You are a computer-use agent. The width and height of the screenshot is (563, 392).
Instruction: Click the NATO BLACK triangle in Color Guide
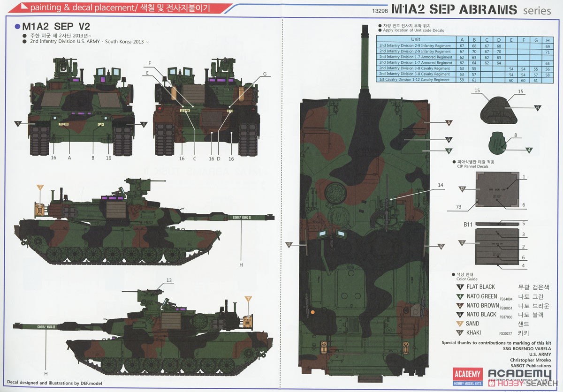[461, 315]
